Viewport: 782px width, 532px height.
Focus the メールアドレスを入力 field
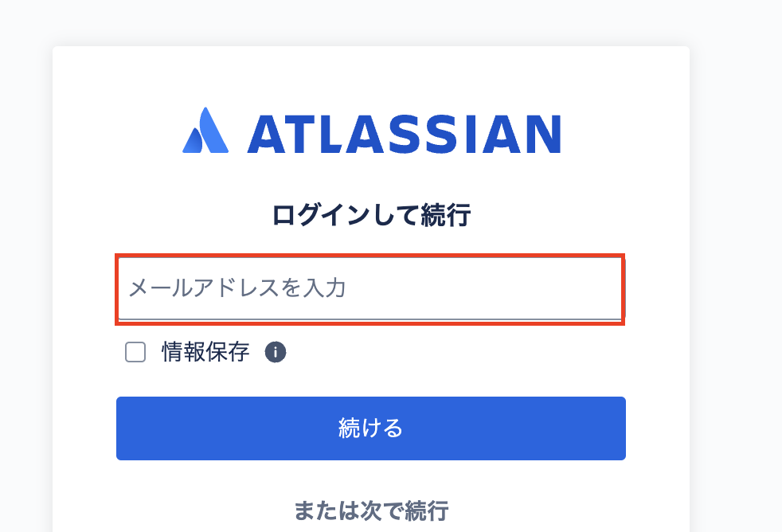coord(370,288)
